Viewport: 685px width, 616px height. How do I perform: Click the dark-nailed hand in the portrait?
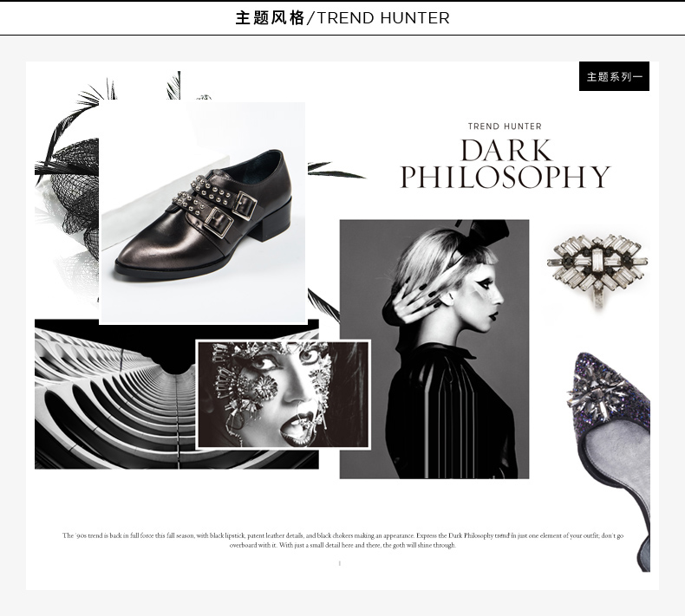pyautogui.click(x=417, y=300)
